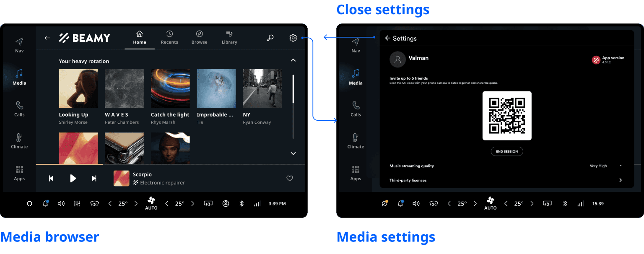Lower the left temperature in the media browser status bar
Image resolution: width=644 pixels, height=254 pixels.
(110, 204)
